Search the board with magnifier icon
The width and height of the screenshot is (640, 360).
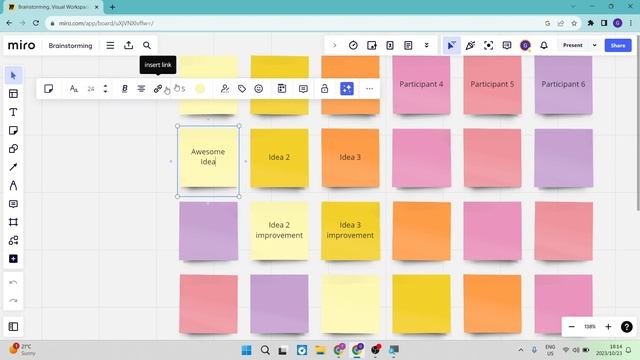[147, 45]
